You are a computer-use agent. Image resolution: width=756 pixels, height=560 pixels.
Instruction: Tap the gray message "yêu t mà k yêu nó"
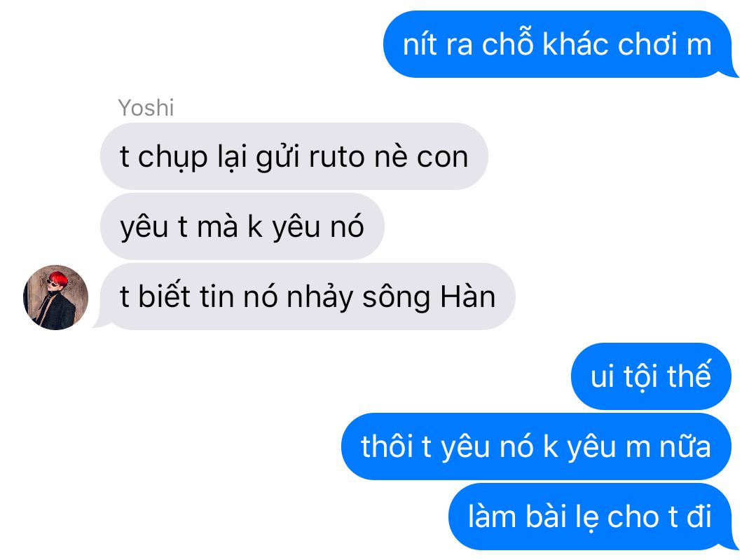[242, 226]
